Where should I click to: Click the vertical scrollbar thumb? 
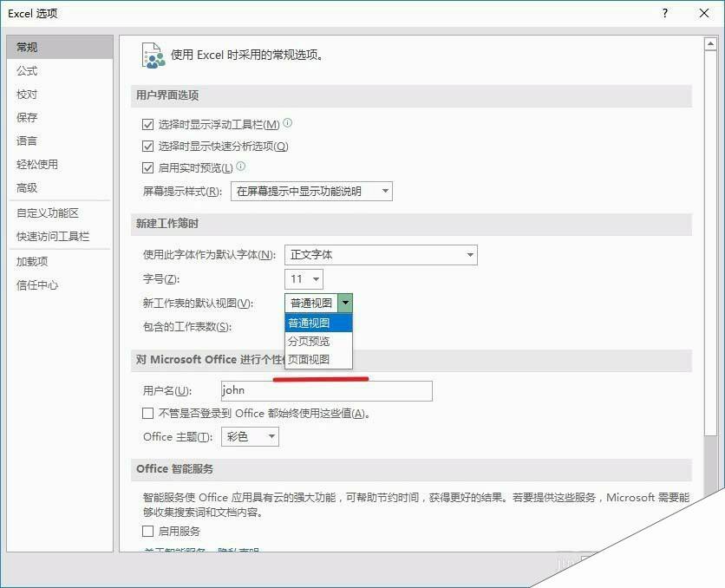(x=710, y=243)
